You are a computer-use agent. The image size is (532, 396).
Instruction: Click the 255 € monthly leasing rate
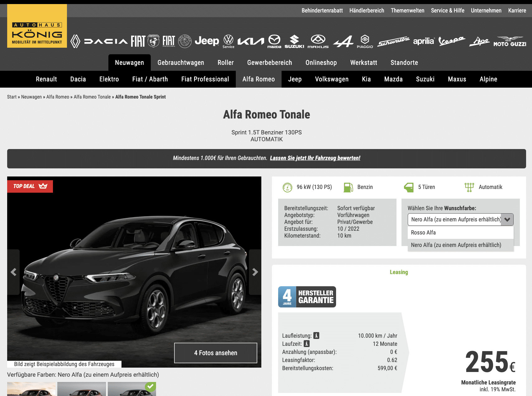[x=491, y=362]
